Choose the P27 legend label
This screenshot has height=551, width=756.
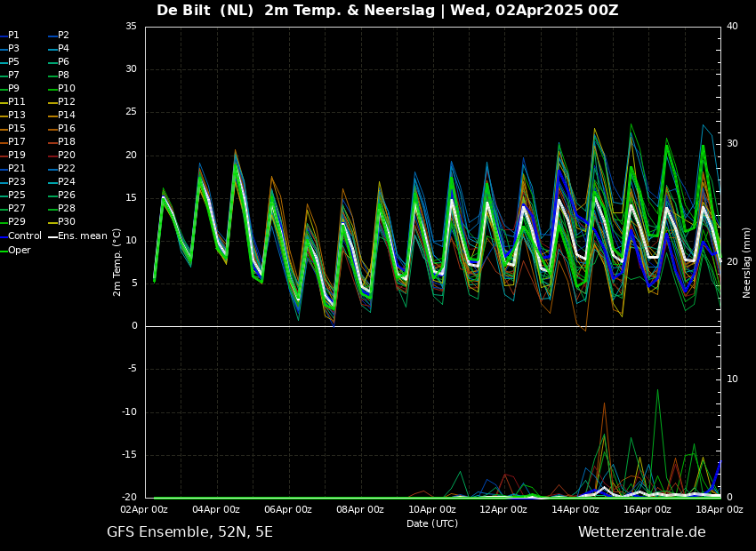12,209
